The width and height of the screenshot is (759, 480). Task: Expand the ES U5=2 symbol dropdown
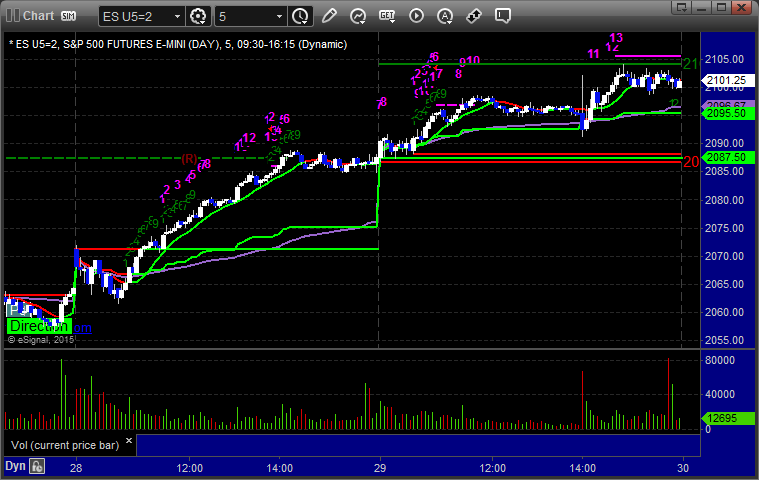(177, 16)
